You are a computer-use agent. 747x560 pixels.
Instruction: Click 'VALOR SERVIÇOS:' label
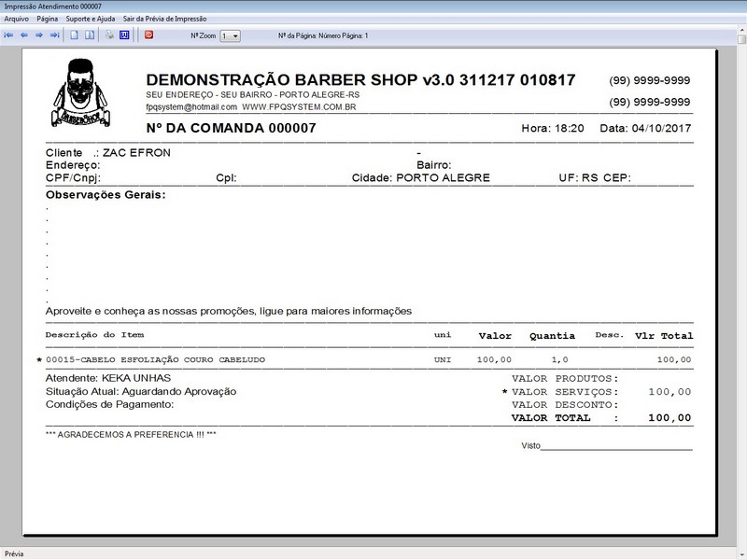(x=565, y=392)
